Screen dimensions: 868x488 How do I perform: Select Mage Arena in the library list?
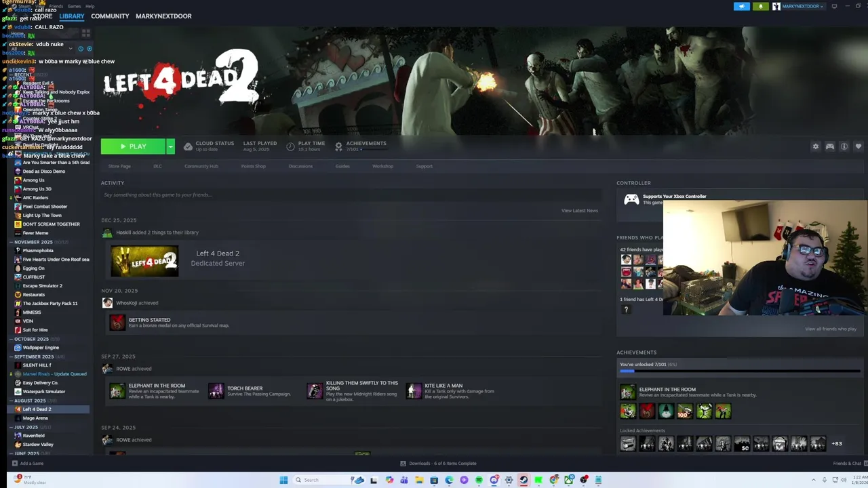coord(35,418)
